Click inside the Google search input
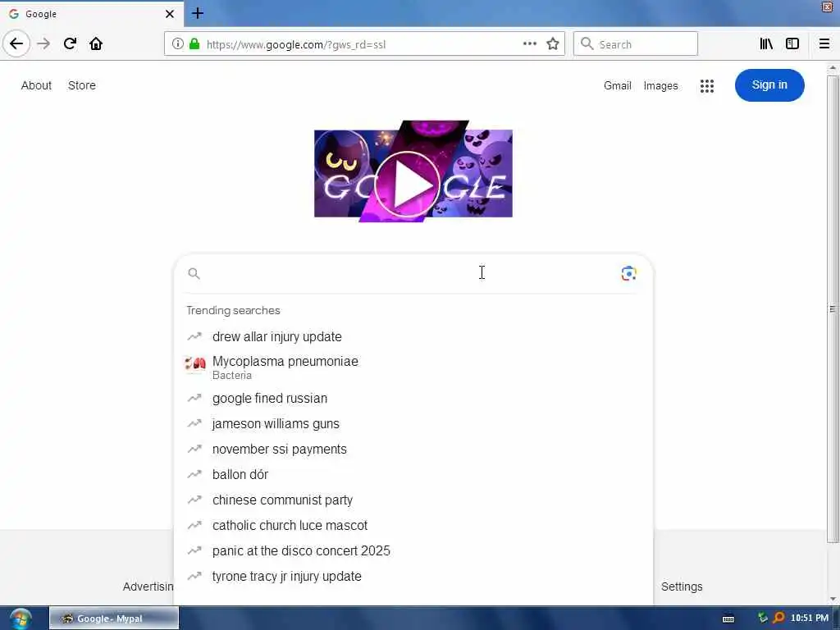The image size is (840, 630). [x=407, y=274]
